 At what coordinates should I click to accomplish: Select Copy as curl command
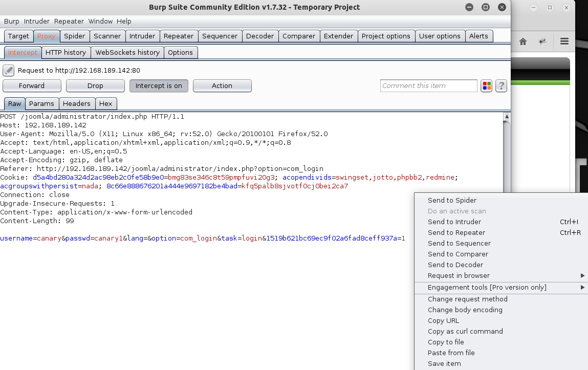[501, 332]
